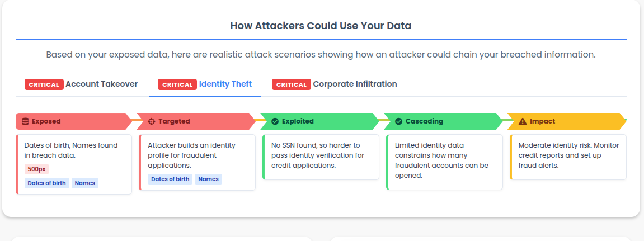Click the Names tag in the Targeted card
This screenshot has width=644, height=241.
(x=208, y=179)
